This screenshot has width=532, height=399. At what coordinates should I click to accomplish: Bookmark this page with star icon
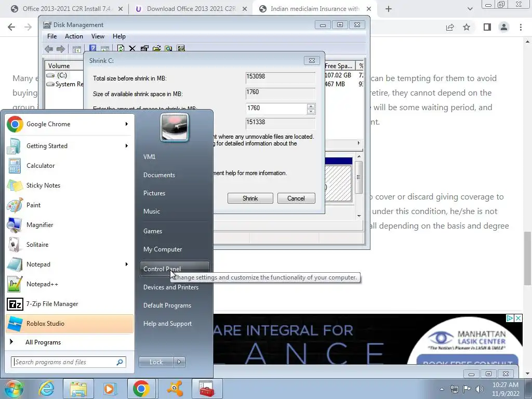467,27
